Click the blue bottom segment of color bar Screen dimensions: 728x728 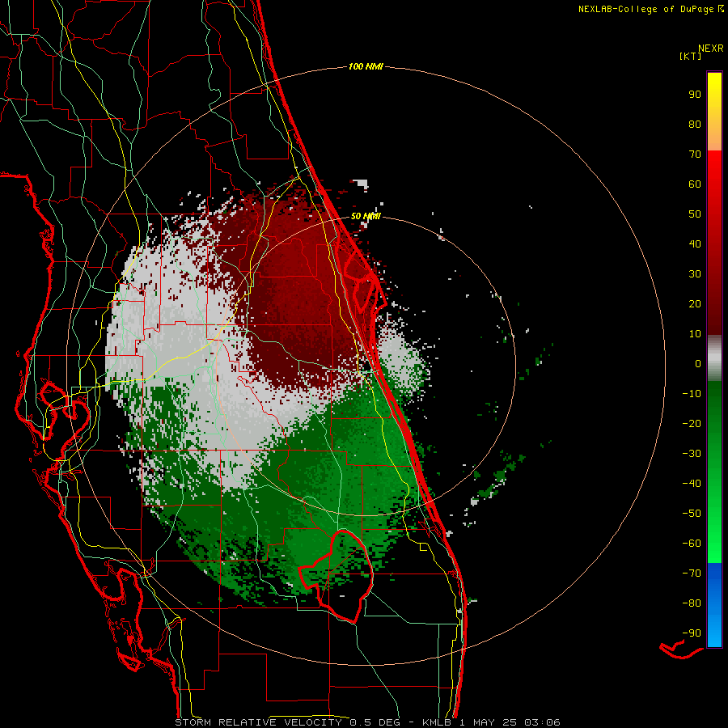(714, 604)
